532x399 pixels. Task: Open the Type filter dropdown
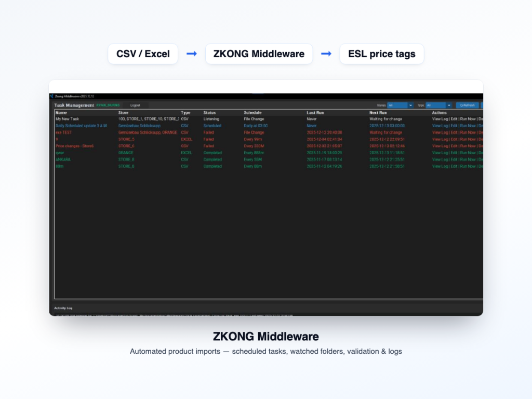(x=438, y=105)
